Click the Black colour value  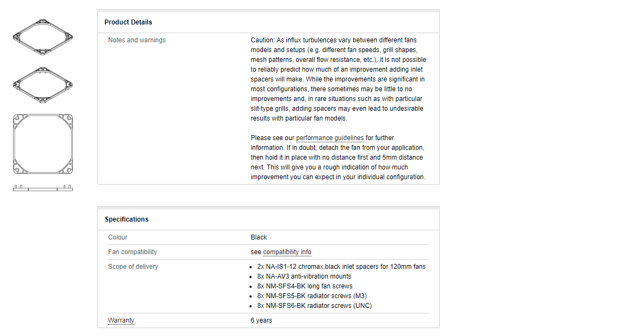[x=259, y=237]
